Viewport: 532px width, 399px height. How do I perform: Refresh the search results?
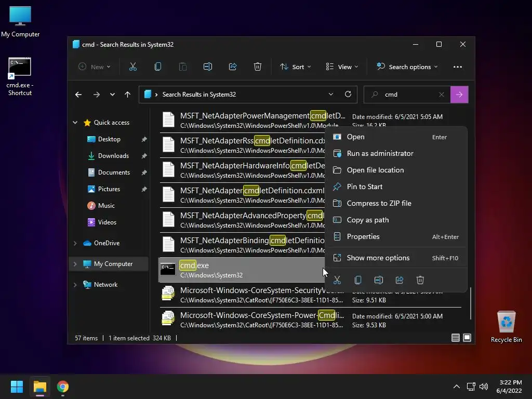tap(348, 95)
